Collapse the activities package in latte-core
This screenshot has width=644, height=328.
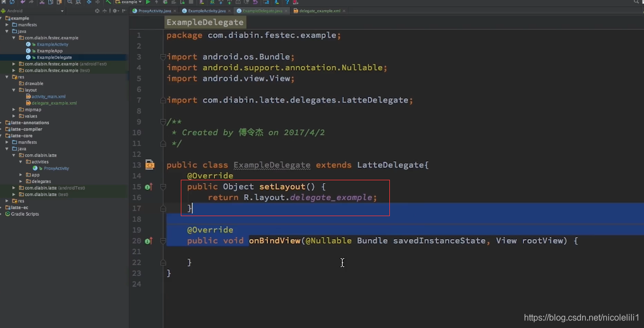click(21, 162)
